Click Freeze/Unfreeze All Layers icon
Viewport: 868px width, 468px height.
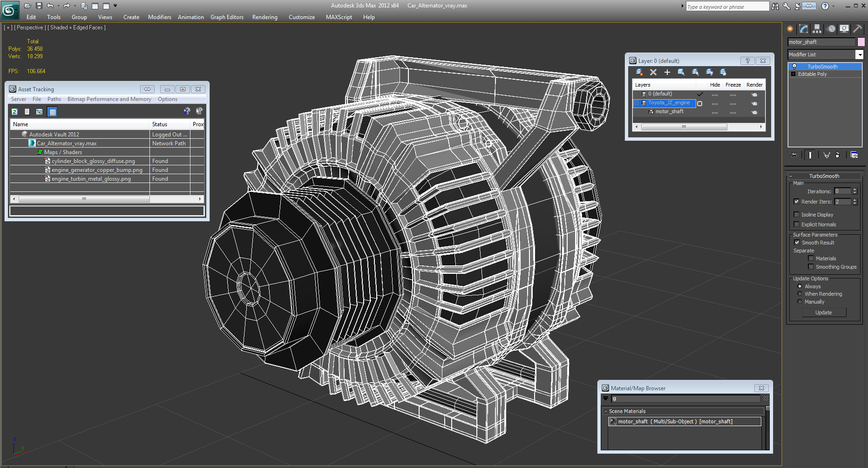pyautogui.click(x=723, y=72)
